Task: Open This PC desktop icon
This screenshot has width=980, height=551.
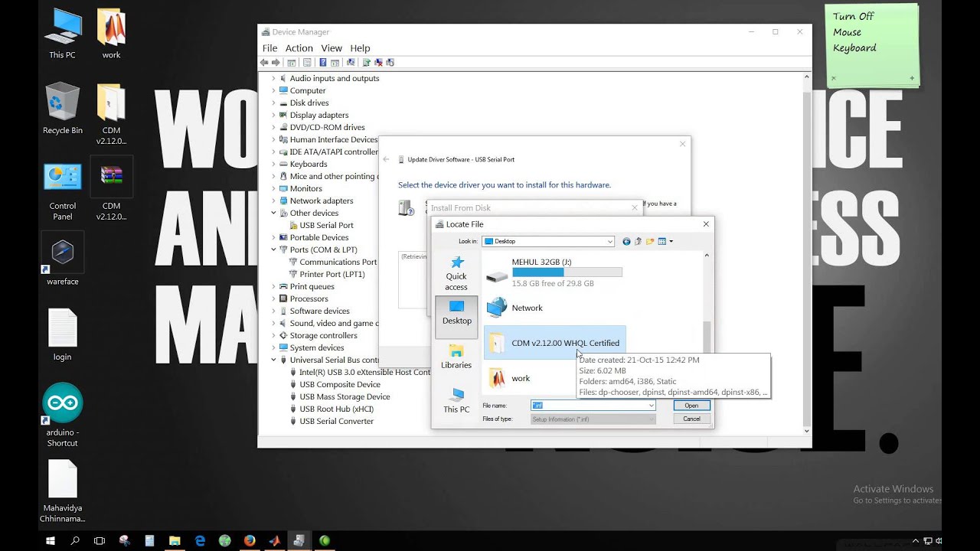Action: click(x=62, y=34)
